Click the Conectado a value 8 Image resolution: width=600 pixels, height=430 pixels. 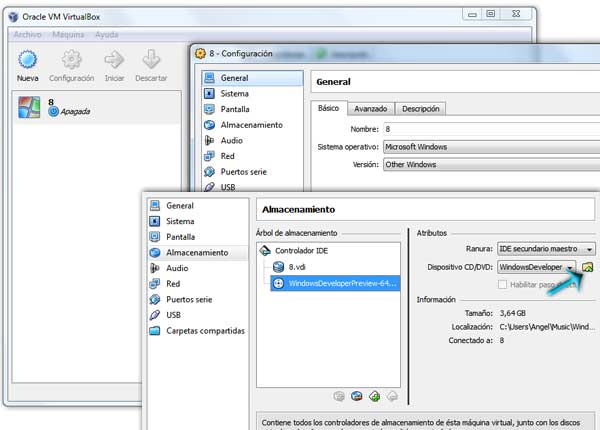502,340
